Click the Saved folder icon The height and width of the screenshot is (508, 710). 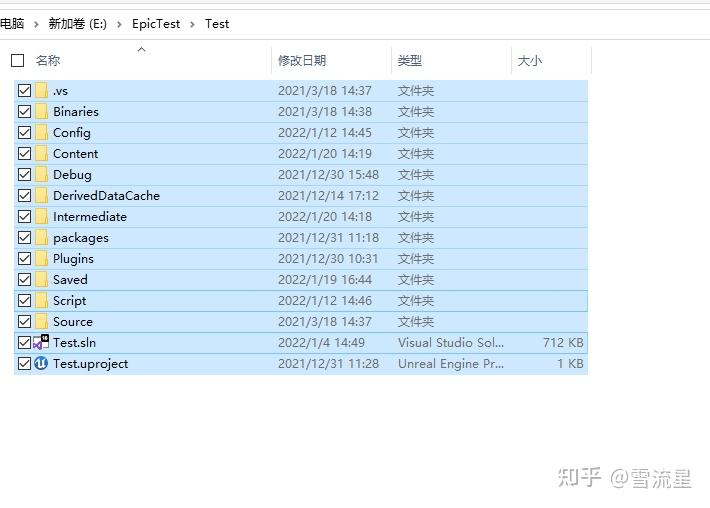[x=41, y=279]
